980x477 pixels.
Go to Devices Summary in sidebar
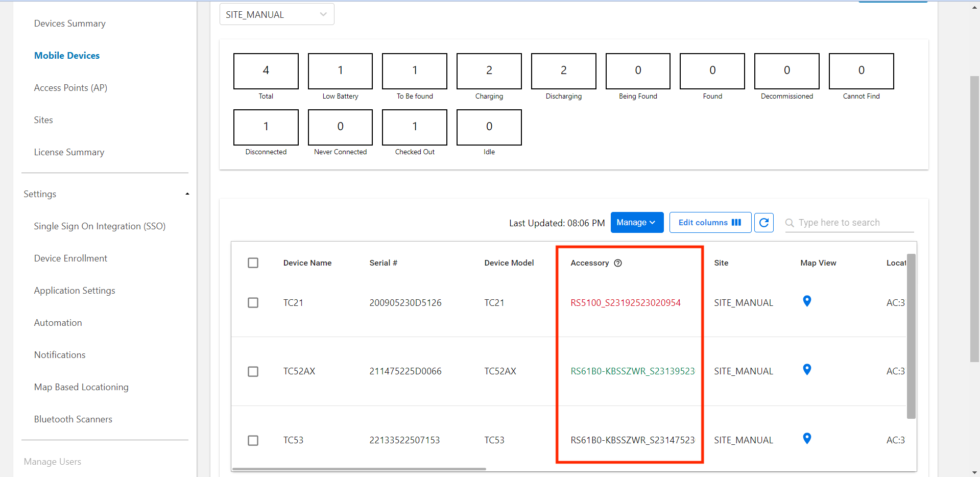(x=70, y=23)
